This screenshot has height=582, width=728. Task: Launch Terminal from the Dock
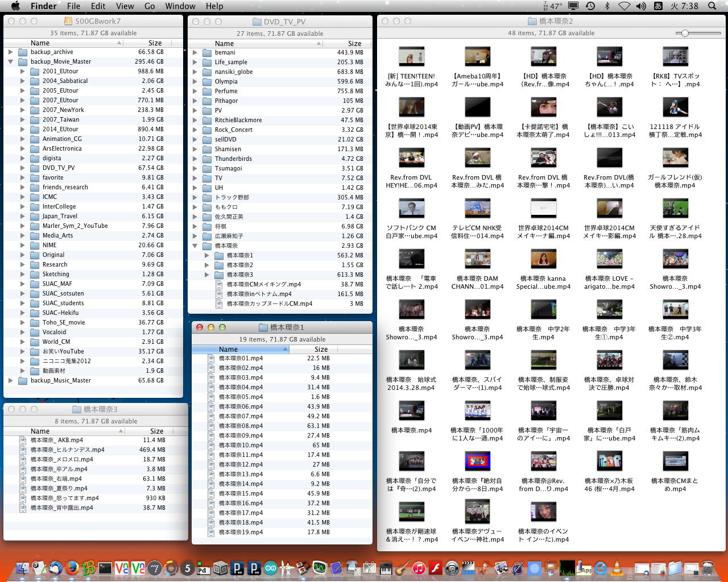tap(105, 568)
